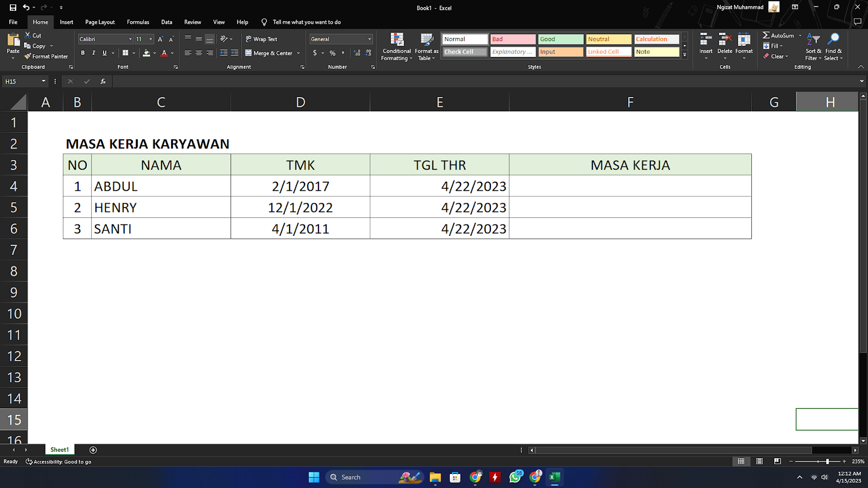868x488 pixels.
Task: Apply Accounting dollar number format
Action: click(x=315, y=53)
